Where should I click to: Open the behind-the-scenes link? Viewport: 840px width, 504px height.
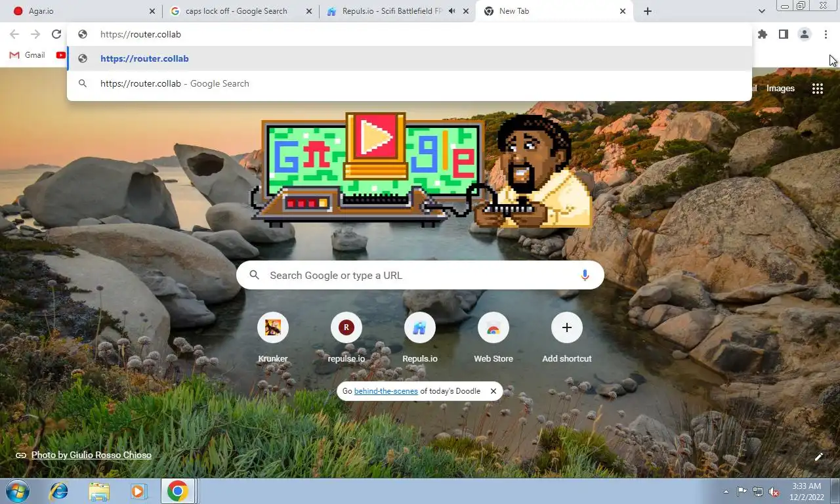point(385,391)
